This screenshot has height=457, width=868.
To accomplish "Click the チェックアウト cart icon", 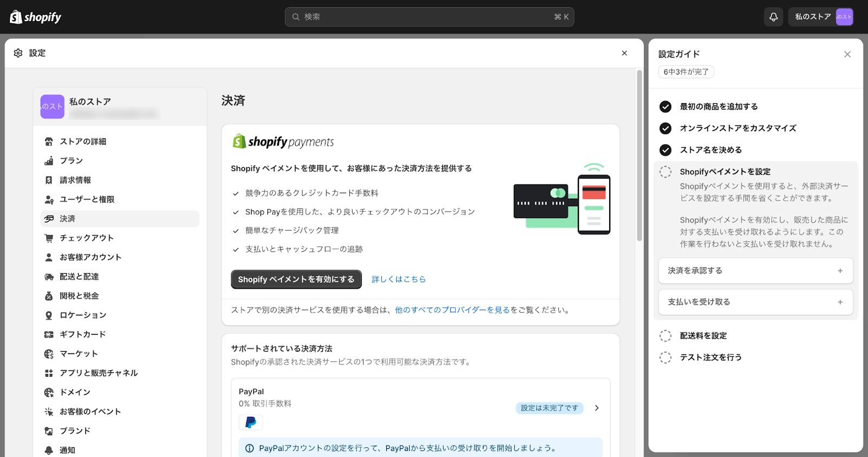I will [49, 238].
